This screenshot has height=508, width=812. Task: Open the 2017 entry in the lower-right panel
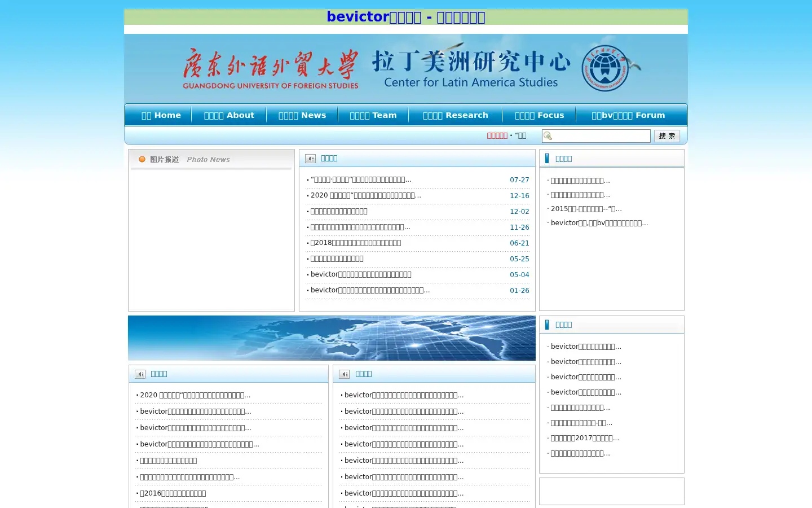tap(584, 438)
